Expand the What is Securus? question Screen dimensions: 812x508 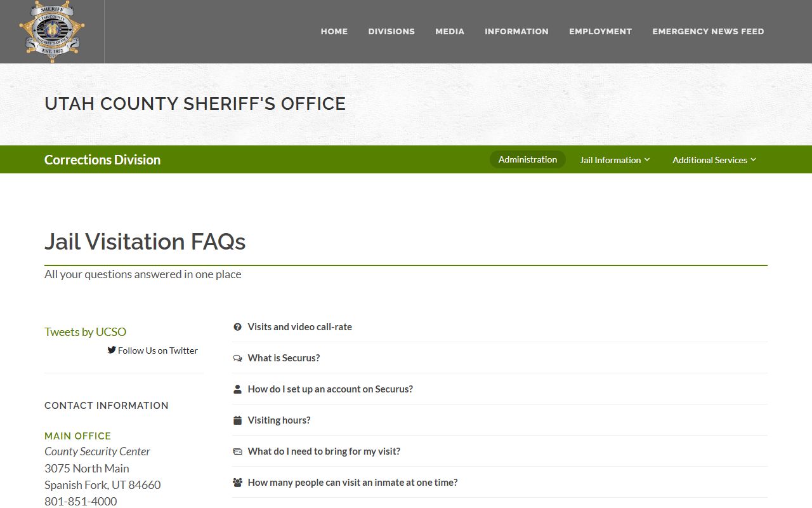coord(500,358)
